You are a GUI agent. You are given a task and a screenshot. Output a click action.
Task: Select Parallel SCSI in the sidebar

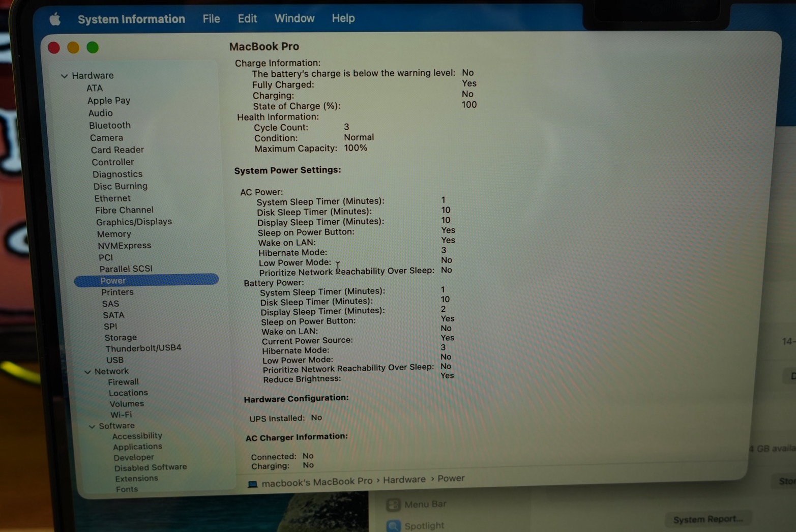126,269
